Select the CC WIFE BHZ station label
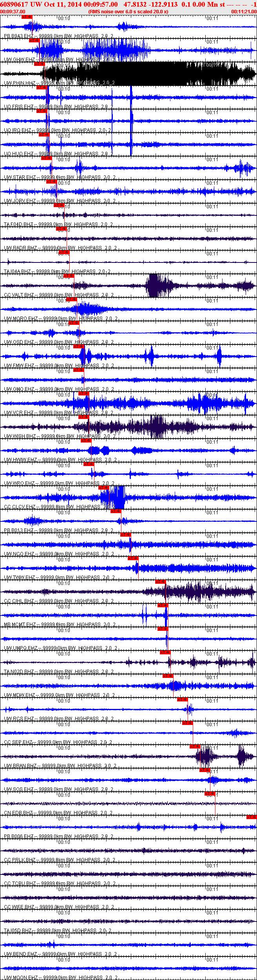 tap(19, 907)
